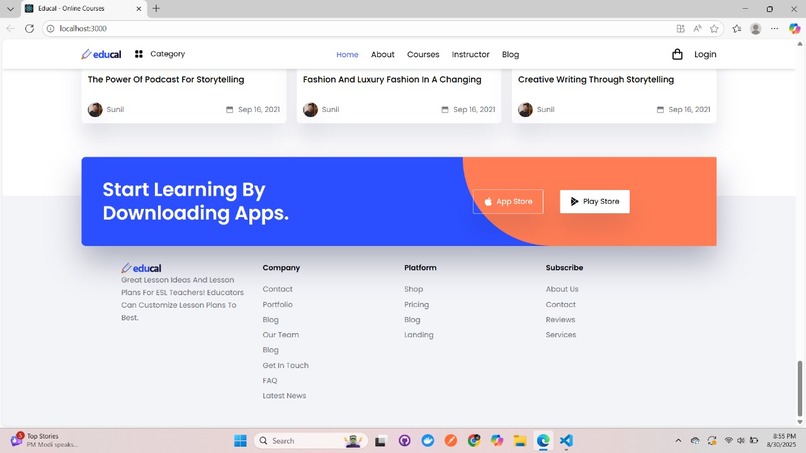The image size is (806, 453).
Task: Open the tab search dropdown arrow
Action: 10,9
